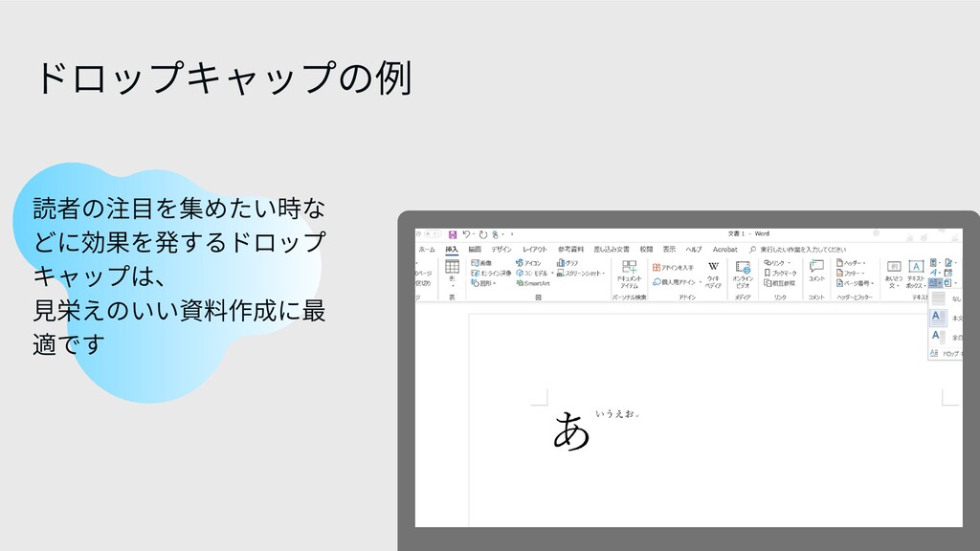Click the touch/mouse mode icon
The width and height of the screenshot is (980, 551).
click(496, 234)
